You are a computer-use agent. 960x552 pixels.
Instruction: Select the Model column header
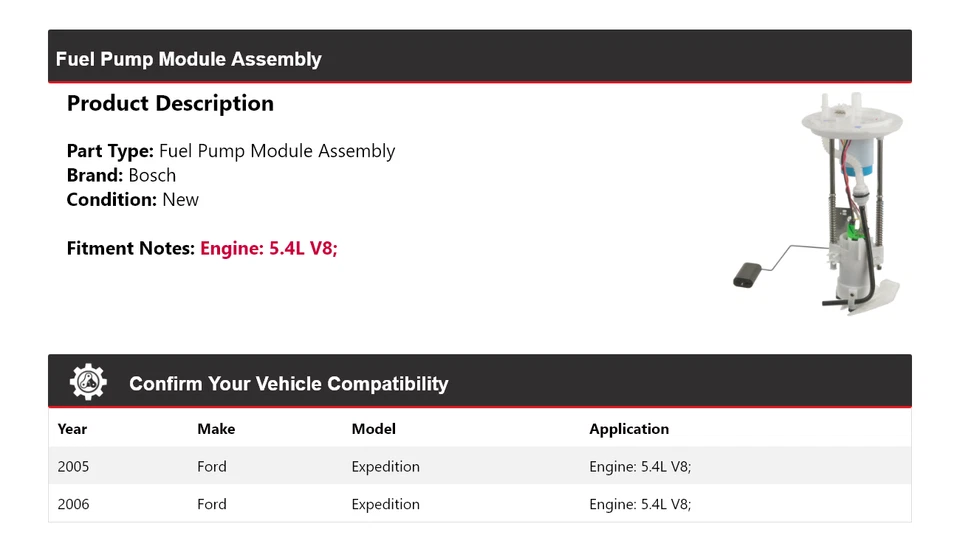click(x=373, y=429)
